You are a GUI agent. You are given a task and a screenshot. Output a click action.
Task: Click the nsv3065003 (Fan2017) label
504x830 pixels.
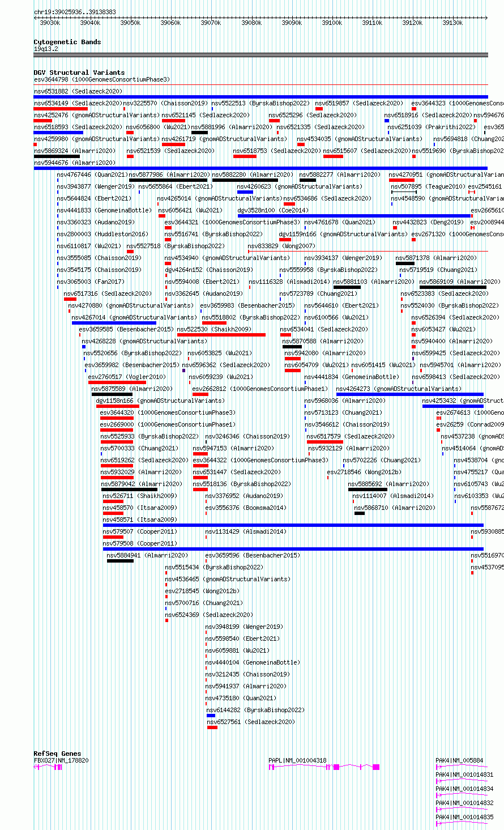91,282
